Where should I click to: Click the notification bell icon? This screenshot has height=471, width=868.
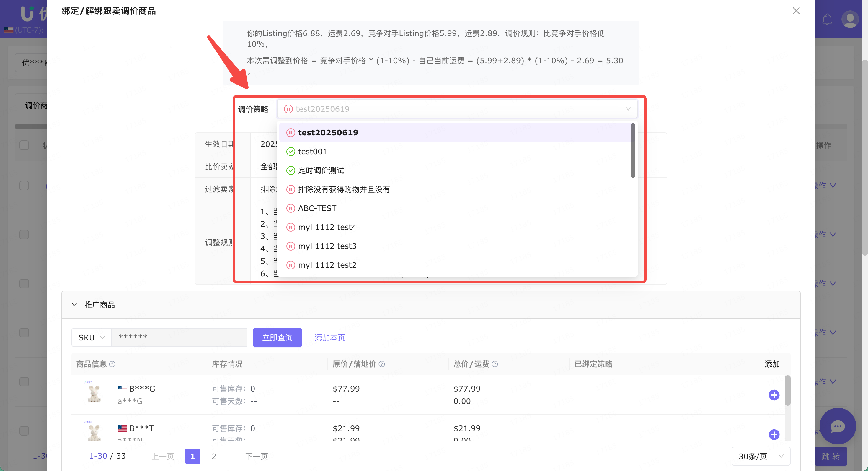coord(827,19)
